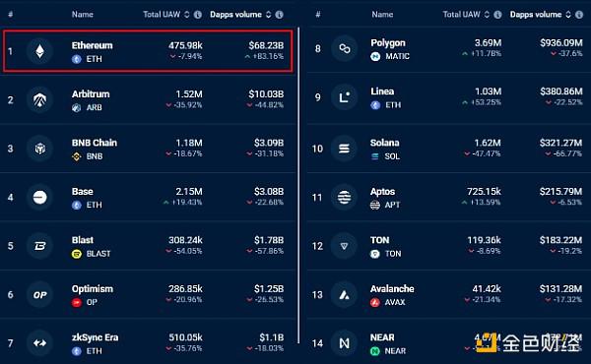Sort right table by Total UAW arrows
591x364 pixels.
point(487,15)
